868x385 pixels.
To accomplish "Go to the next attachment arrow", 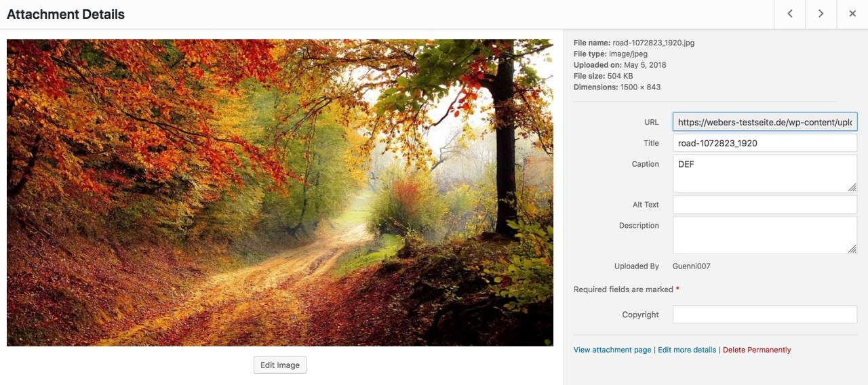I will (821, 14).
